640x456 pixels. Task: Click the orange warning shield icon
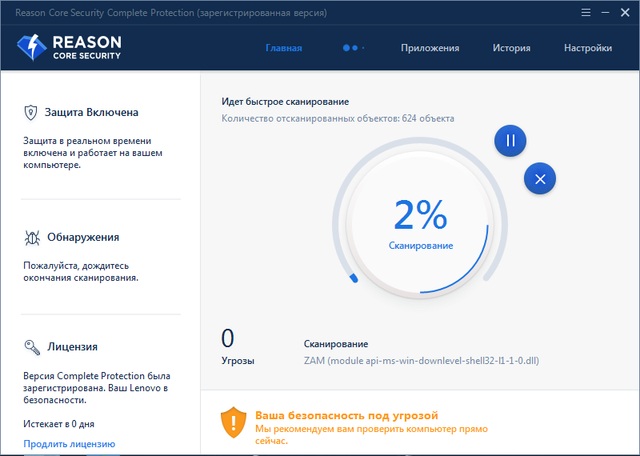tap(233, 421)
